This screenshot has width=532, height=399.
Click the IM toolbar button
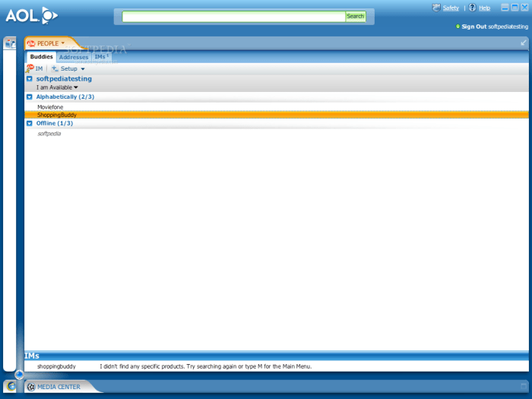tap(34, 68)
